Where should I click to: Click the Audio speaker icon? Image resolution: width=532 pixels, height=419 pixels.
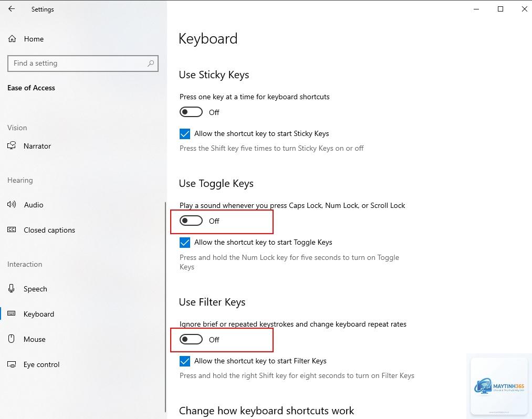[x=12, y=204]
